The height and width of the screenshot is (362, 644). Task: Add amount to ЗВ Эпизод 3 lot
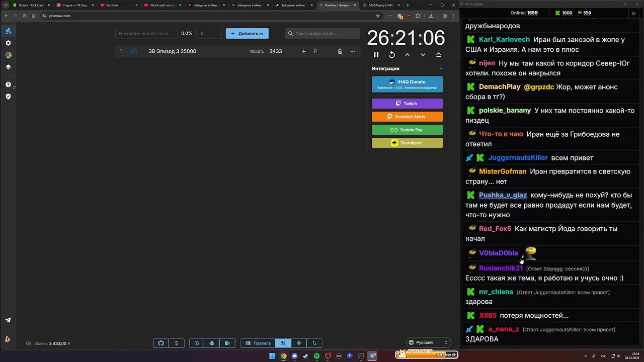pos(303,51)
